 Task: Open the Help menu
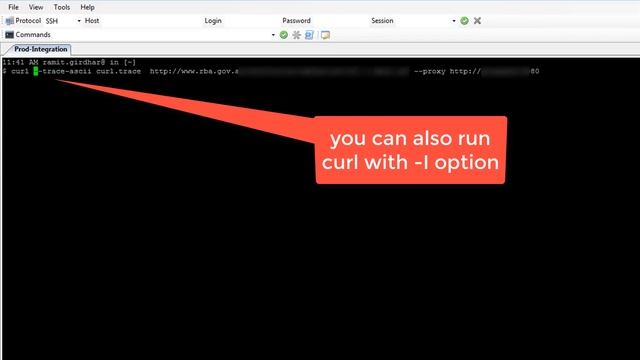(x=87, y=7)
